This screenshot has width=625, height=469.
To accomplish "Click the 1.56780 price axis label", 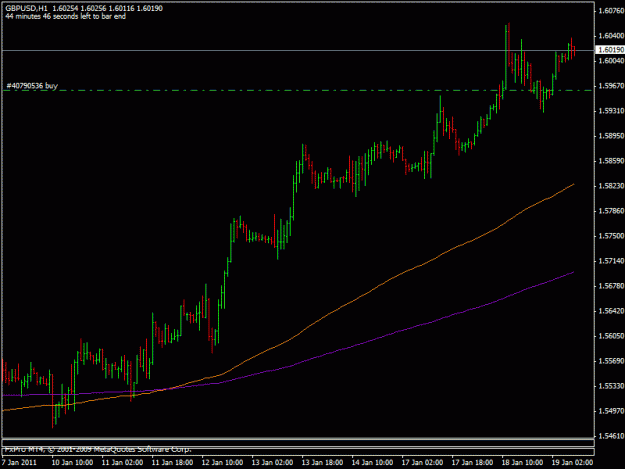I will (611, 286).
